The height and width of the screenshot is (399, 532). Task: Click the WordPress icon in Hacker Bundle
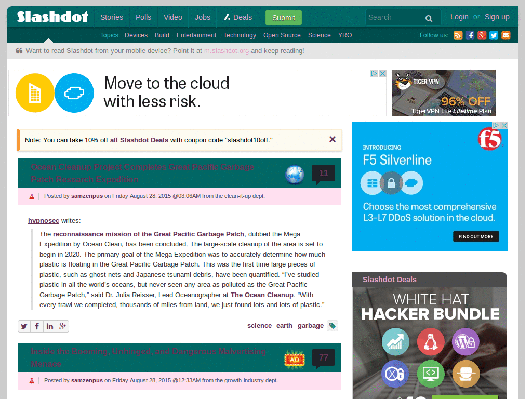[465, 342]
